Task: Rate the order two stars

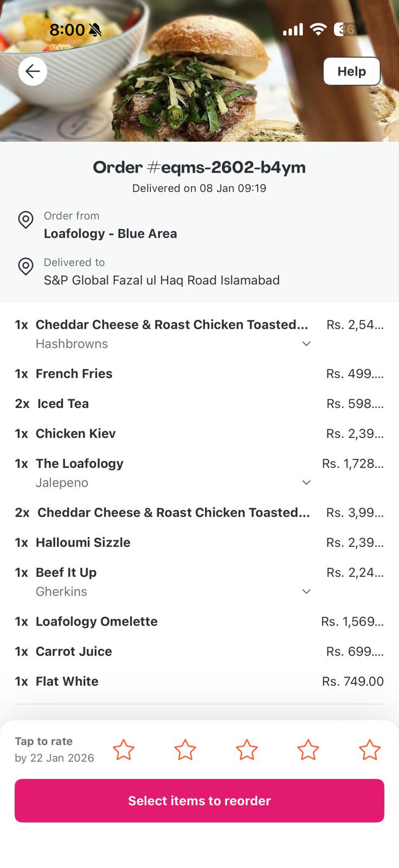Action: [x=185, y=750]
